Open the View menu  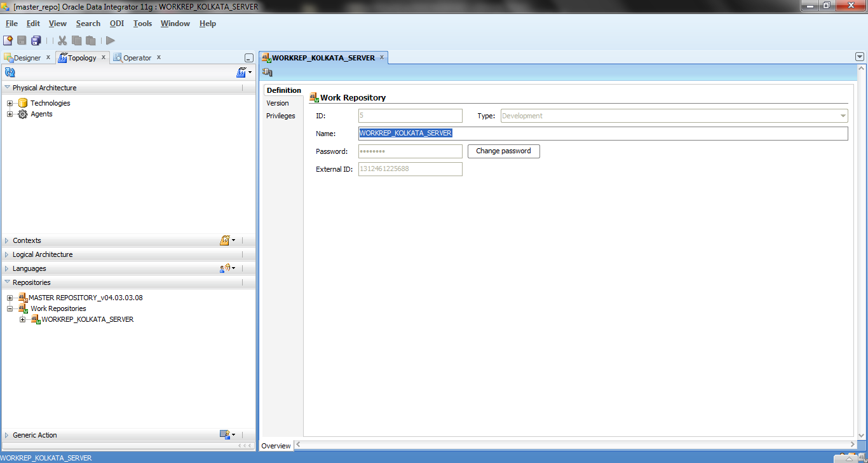tap(57, 24)
